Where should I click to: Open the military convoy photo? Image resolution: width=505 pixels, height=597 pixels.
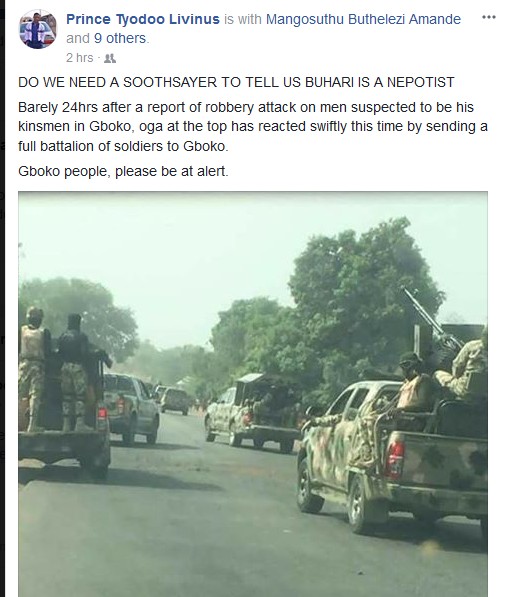[253, 394]
